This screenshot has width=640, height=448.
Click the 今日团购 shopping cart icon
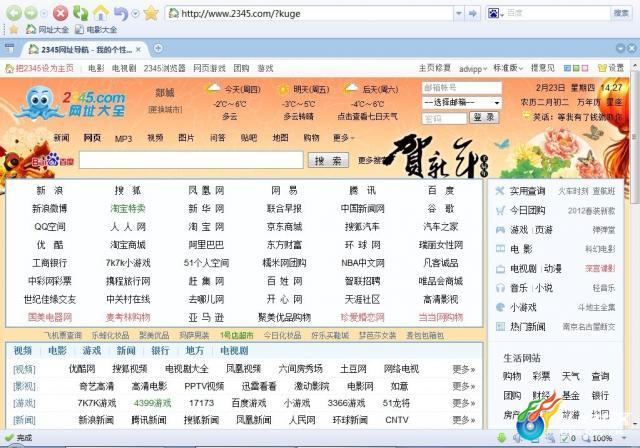[500, 211]
